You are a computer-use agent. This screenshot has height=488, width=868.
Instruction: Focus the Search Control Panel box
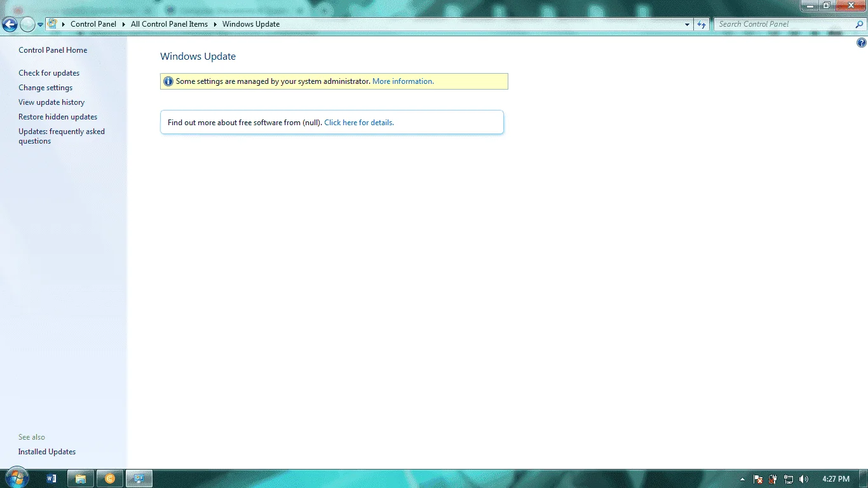click(x=785, y=24)
